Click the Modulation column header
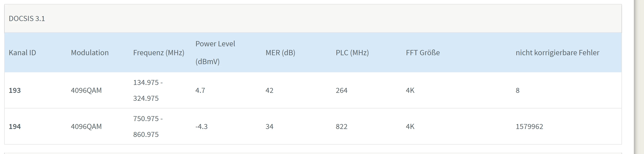The image size is (644, 154). coord(90,52)
